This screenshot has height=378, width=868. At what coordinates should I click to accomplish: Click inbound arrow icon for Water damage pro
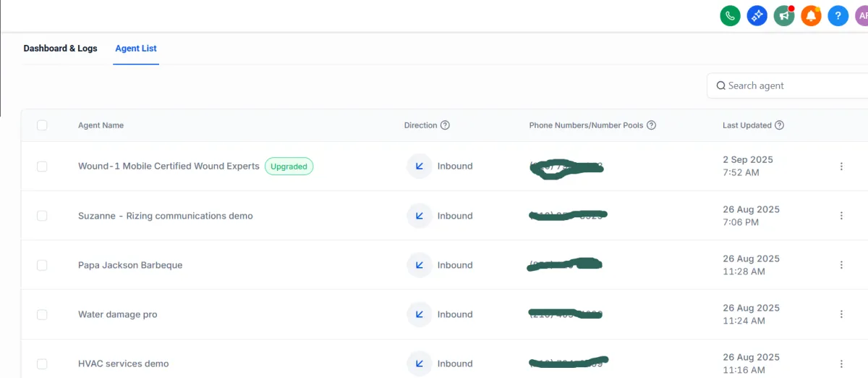coord(419,314)
